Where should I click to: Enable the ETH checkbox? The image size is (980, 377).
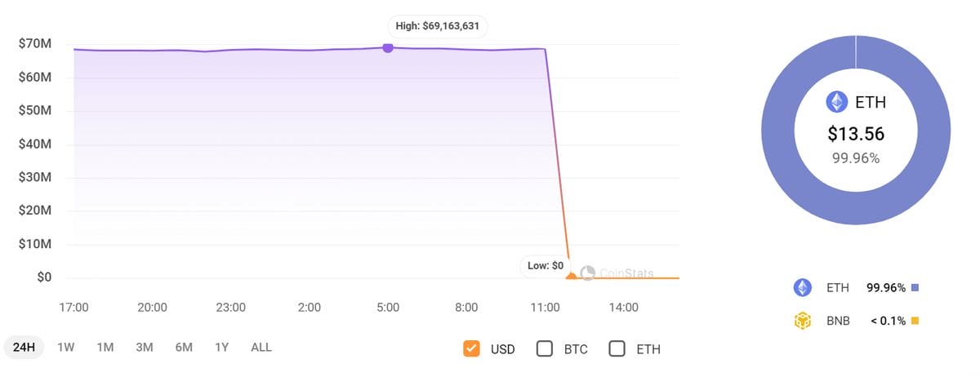point(617,348)
